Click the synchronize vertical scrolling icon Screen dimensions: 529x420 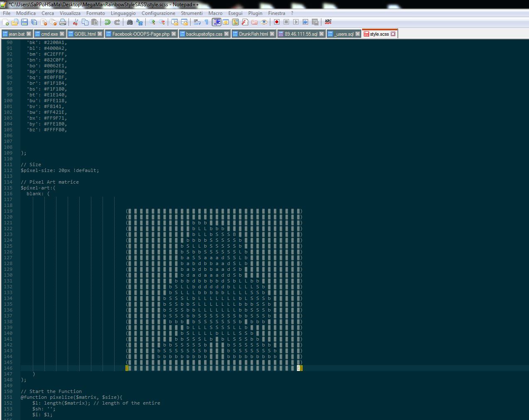tap(175, 22)
